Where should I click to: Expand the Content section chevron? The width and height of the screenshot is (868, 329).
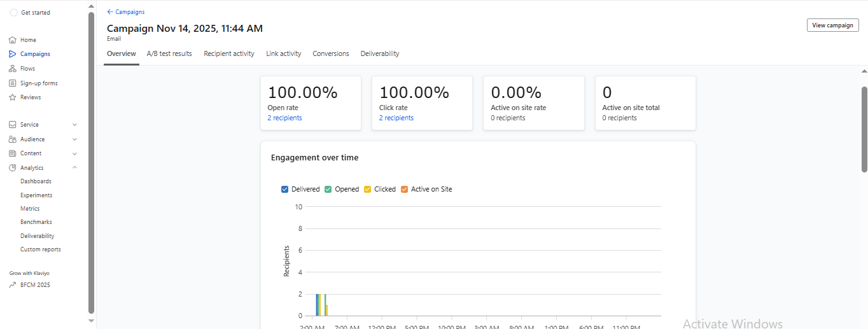(74, 153)
